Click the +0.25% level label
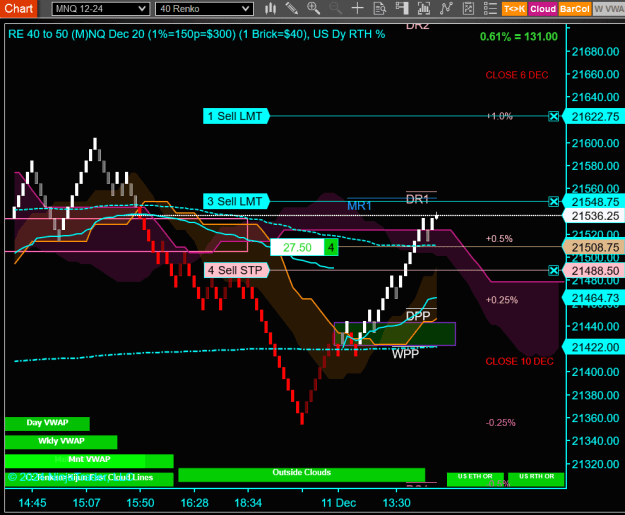The image size is (625, 515). click(501, 300)
